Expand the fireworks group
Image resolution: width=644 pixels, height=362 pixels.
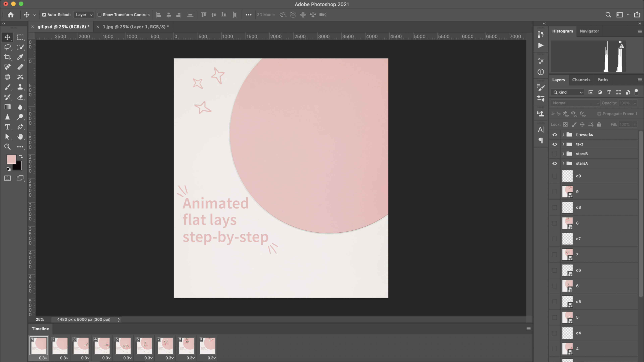coord(563,135)
